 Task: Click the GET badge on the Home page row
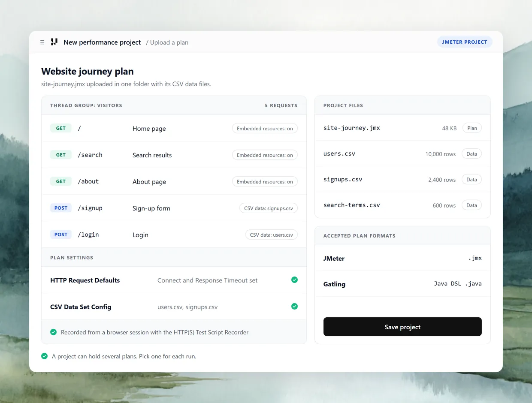tap(61, 129)
